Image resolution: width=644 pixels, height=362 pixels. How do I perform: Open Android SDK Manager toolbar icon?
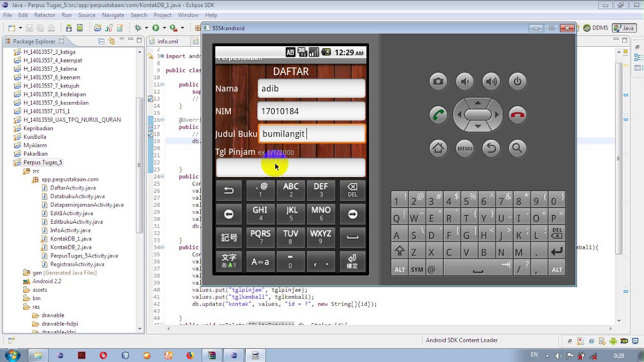pyautogui.click(x=68, y=28)
